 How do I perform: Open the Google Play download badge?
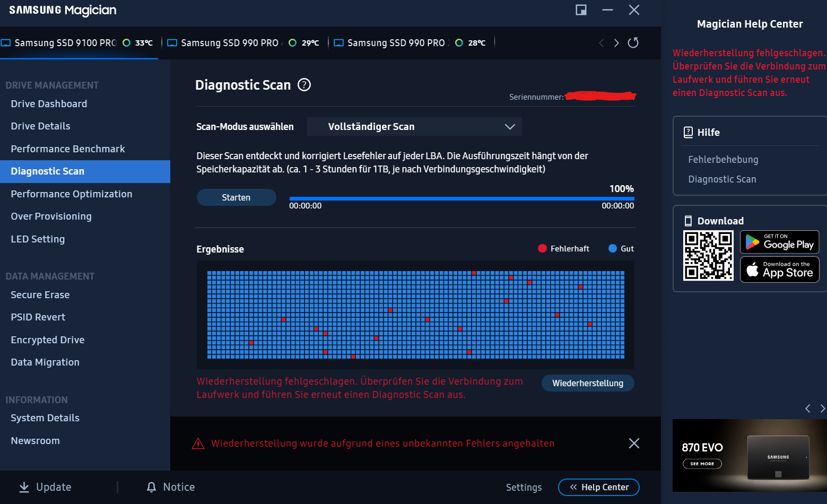(780, 242)
